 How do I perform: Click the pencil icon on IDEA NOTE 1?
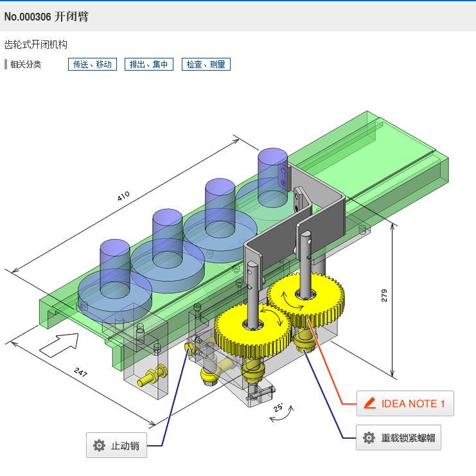click(x=370, y=403)
